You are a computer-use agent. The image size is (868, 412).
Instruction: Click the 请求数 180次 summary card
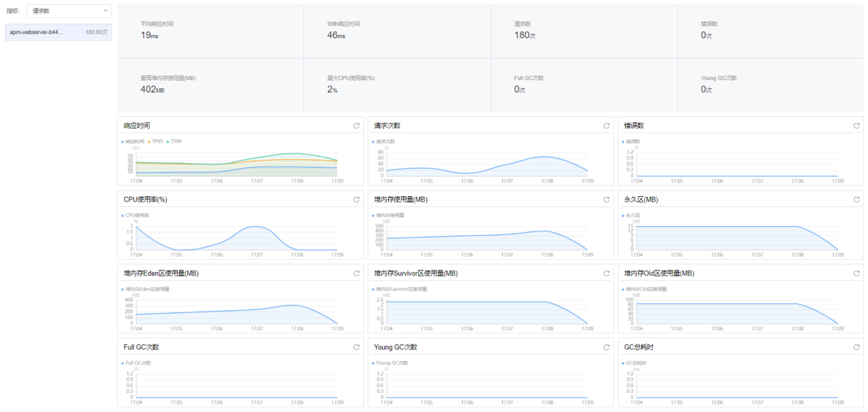(584, 31)
